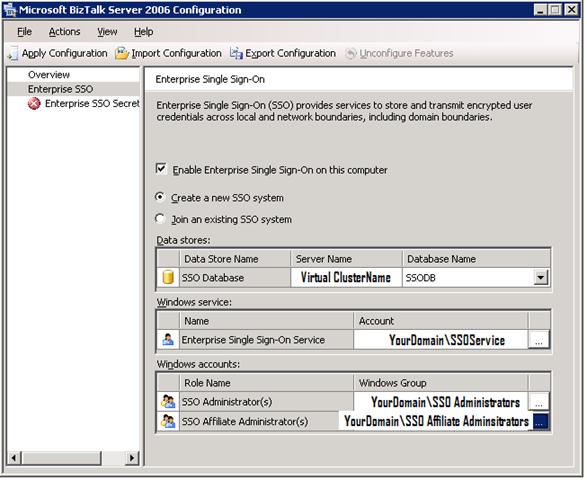
Task: Uncheck Enable Enterprise Single Sign-On on this computer
Action: (161, 169)
